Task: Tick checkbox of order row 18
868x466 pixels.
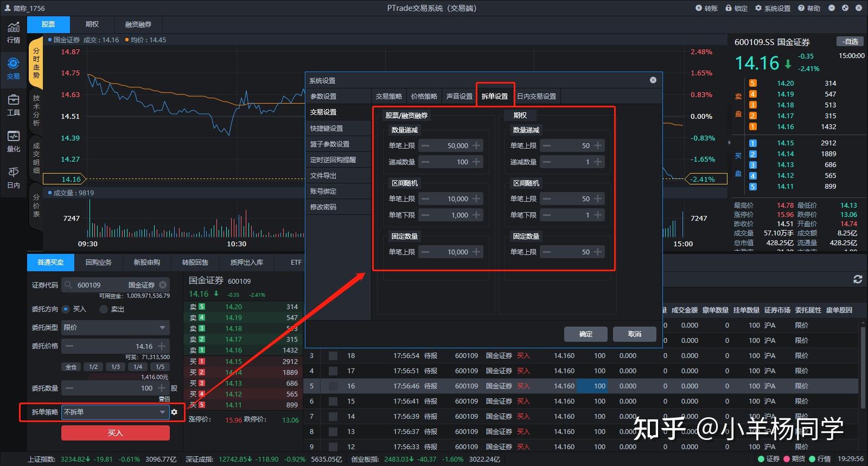Action: click(333, 355)
